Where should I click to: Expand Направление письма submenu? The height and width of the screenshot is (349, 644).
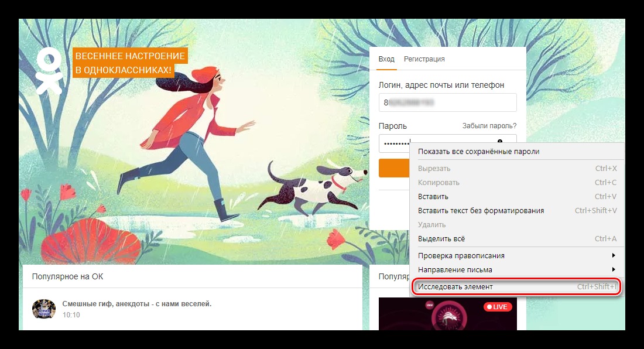(517, 270)
